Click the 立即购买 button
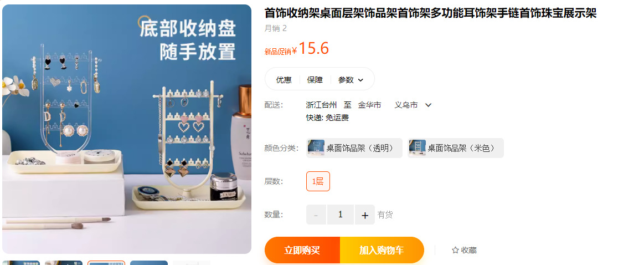644x265 pixels. 302,250
